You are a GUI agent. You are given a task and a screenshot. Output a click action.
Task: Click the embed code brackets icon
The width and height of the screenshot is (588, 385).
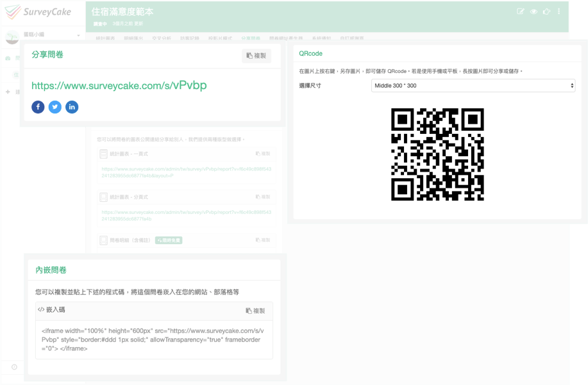pos(41,309)
